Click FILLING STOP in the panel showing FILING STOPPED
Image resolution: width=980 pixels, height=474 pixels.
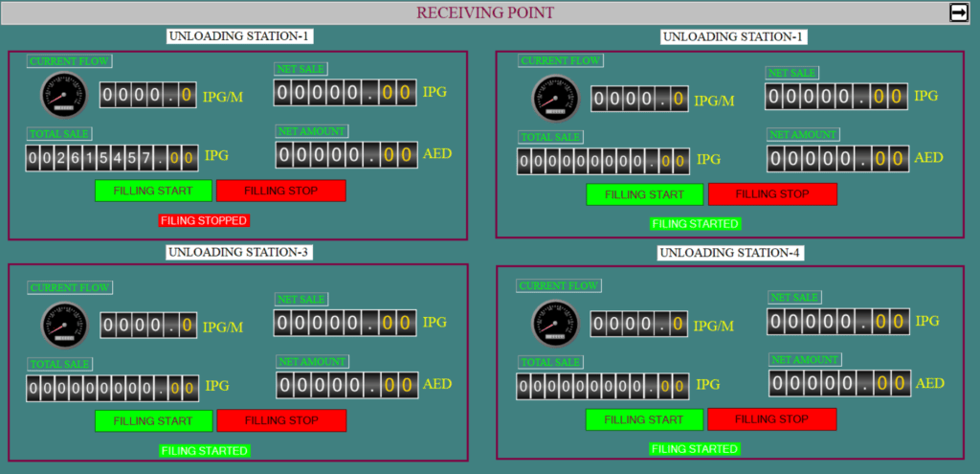(281, 191)
